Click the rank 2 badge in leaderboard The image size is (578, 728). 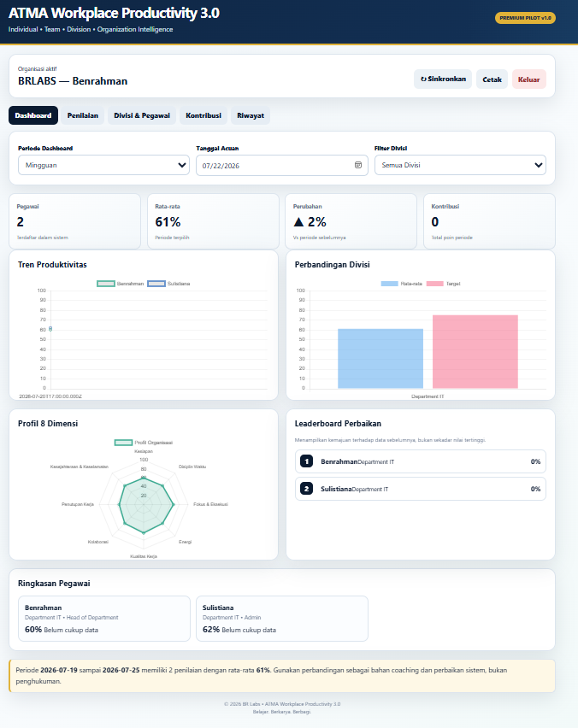click(306, 489)
